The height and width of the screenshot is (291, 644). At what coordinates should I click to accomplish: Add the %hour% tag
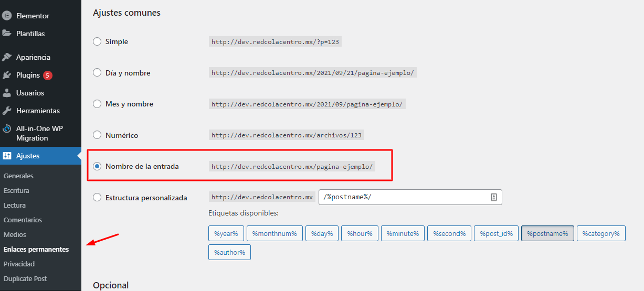(x=360, y=233)
